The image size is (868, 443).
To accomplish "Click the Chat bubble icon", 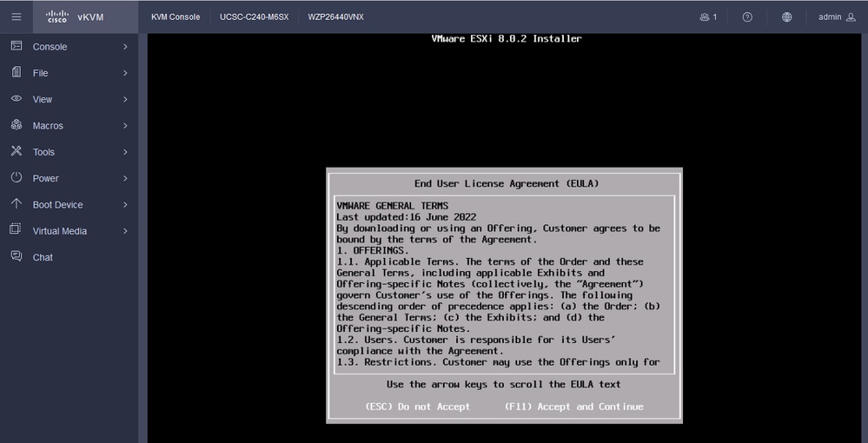I will (x=17, y=256).
